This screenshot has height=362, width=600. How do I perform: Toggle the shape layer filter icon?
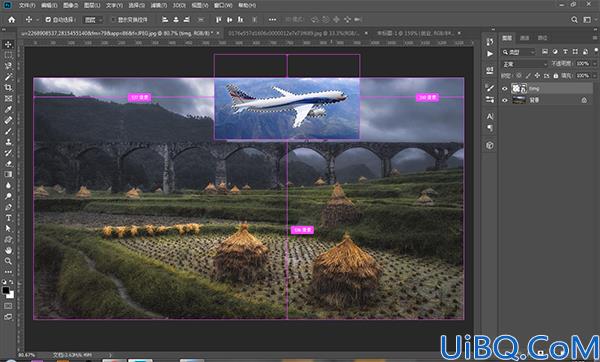575,52
